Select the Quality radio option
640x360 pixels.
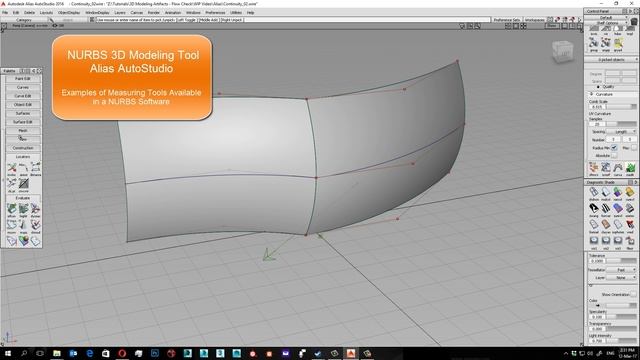(598, 87)
